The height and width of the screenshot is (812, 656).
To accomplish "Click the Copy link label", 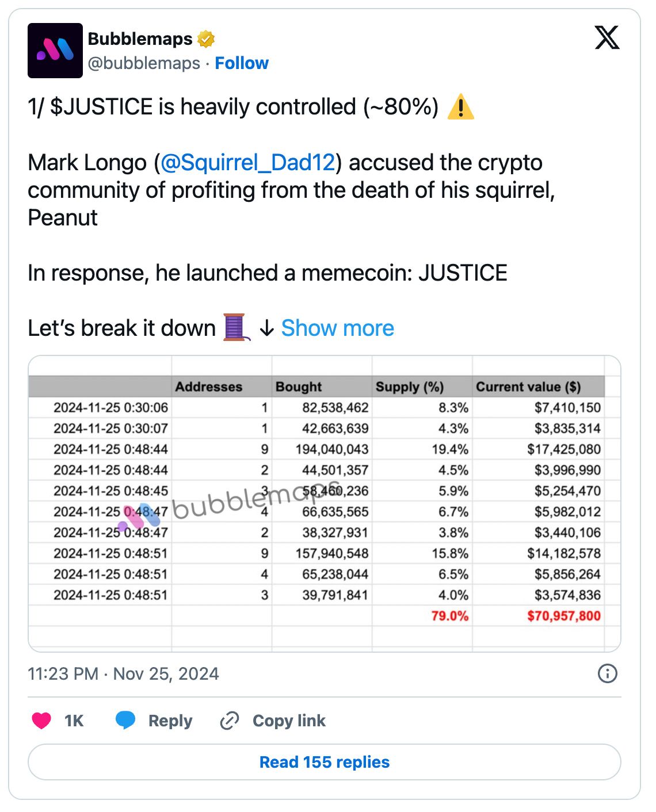I will (x=289, y=721).
